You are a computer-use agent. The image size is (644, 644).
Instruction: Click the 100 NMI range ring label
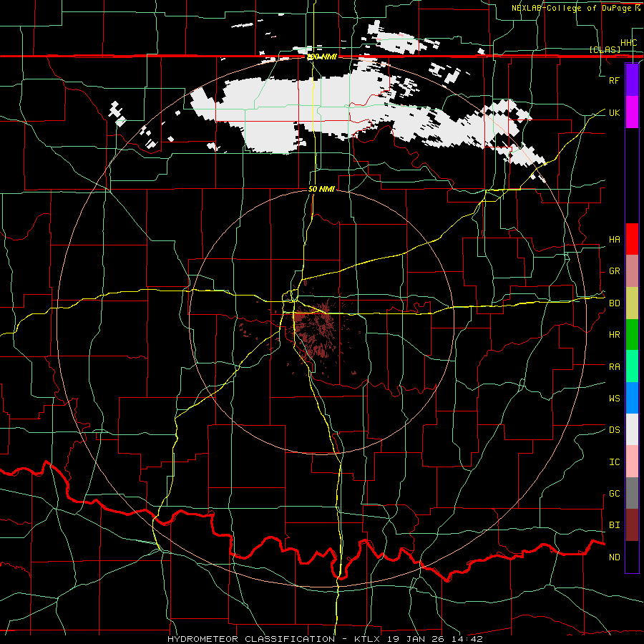pos(321,57)
